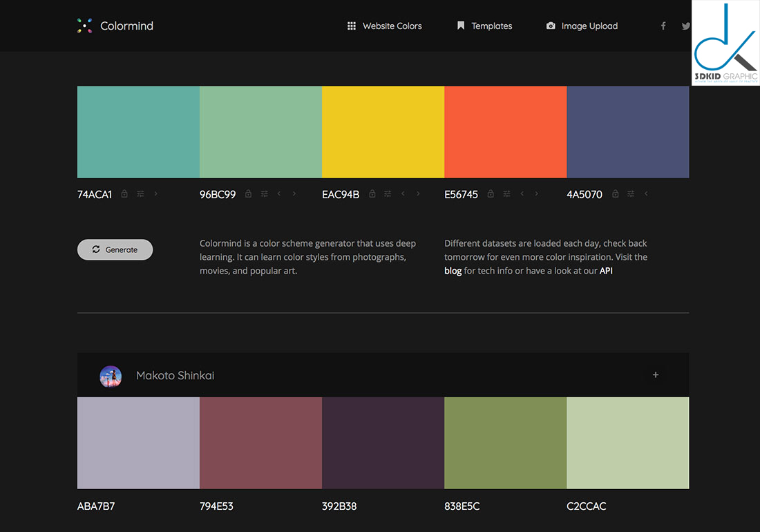Toggle lock on color 4A5070

click(x=615, y=194)
